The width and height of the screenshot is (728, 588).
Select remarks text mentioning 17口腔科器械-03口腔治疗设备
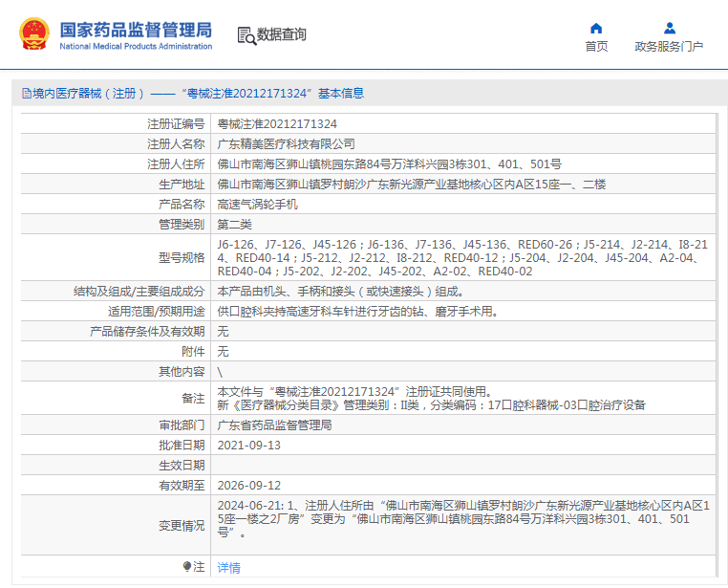click(431, 399)
